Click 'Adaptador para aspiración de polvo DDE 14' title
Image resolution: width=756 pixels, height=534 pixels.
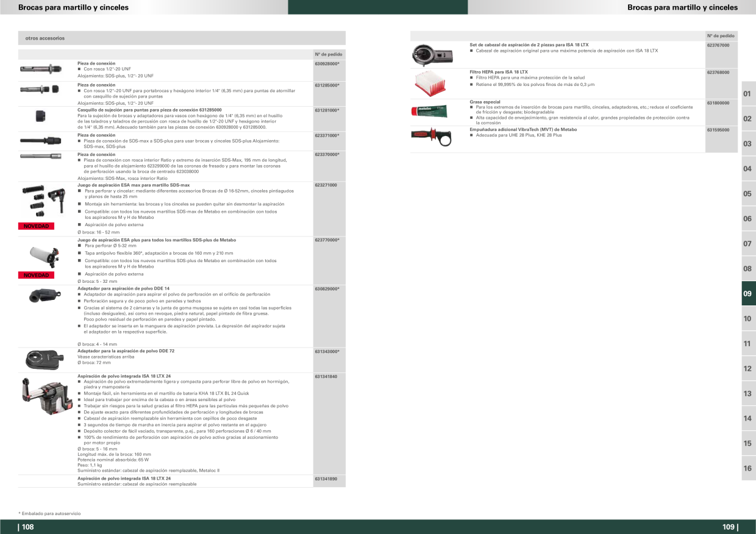[x=123, y=288]
